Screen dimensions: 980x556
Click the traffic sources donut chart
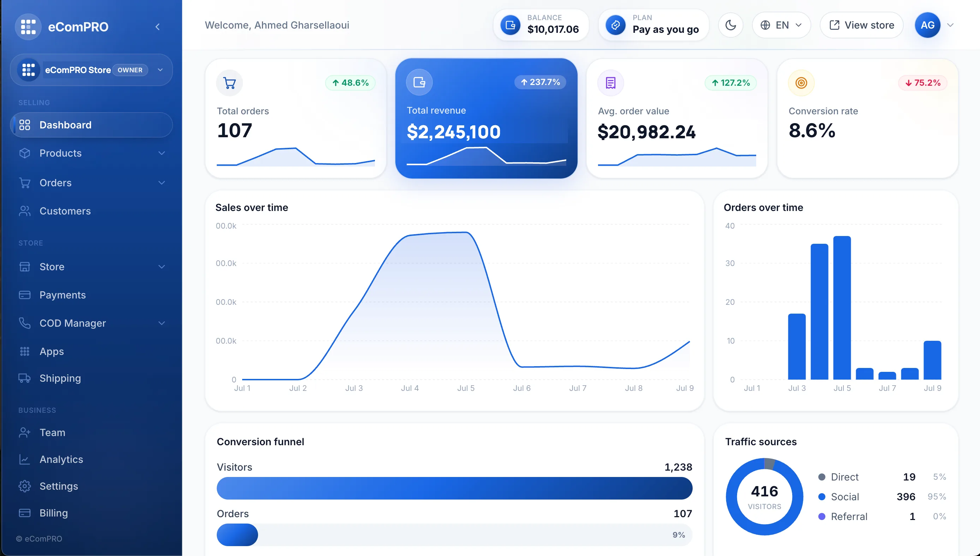point(764,496)
